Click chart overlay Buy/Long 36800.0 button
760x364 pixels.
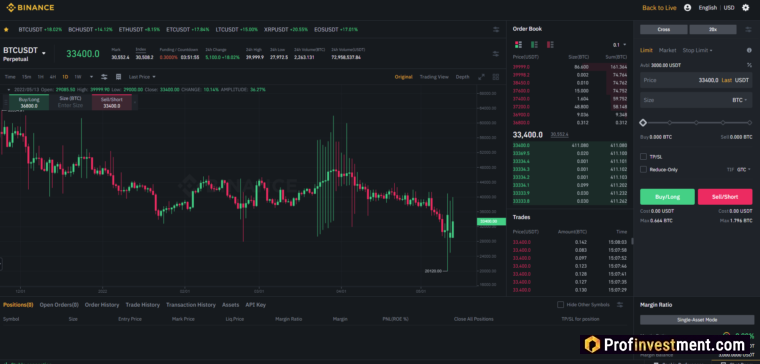(29, 102)
